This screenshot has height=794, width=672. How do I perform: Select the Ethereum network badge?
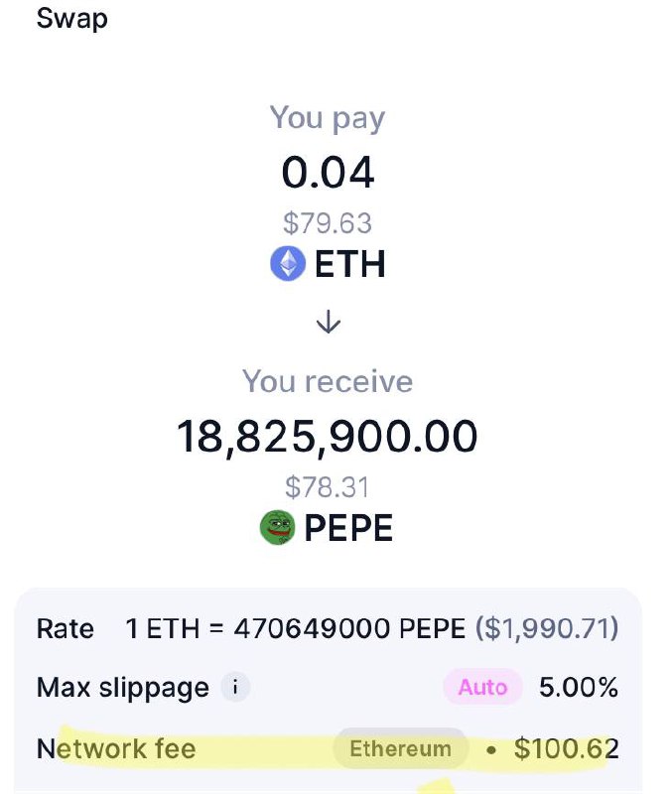click(400, 748)
